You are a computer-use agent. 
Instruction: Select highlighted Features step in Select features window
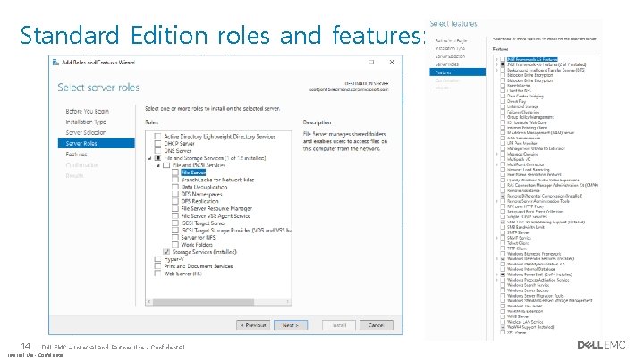tap(458, 72)
